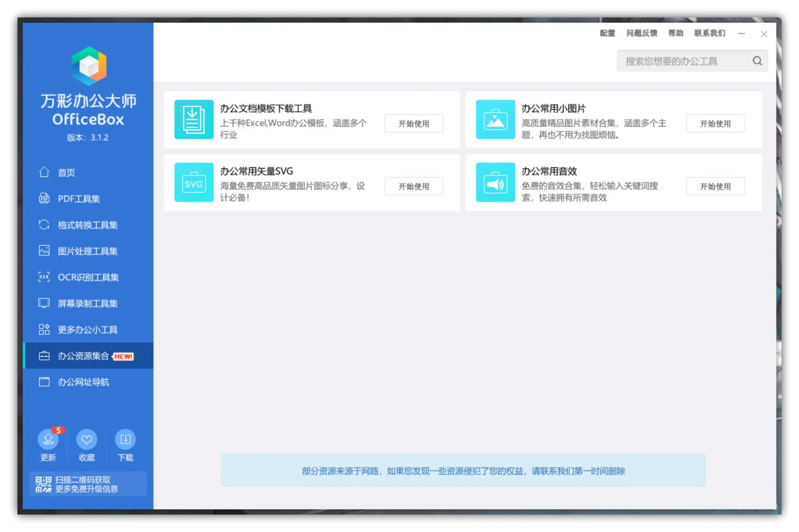The height and width of the screenshot is (532, 799).
Task: Click the 办公资源集合 briefcase icon
Action: tap(44, 356)
